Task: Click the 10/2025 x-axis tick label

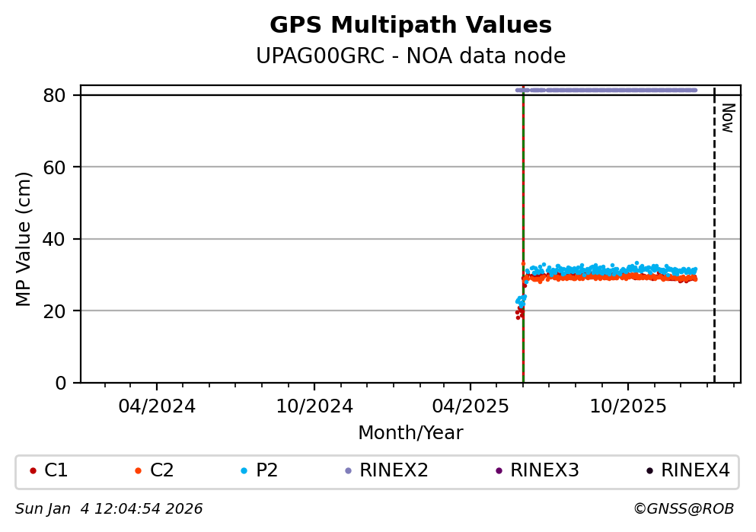Action: point(627,406)
